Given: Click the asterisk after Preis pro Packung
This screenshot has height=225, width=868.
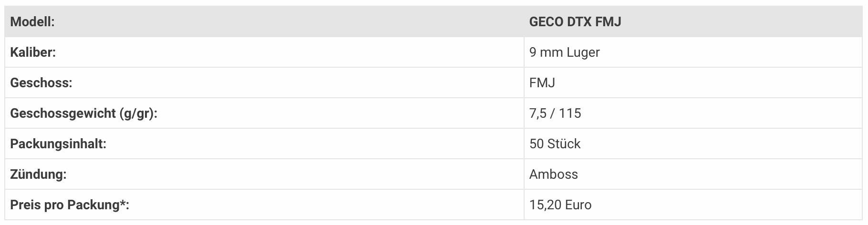Looking at the screenshot, I should 122,203.
